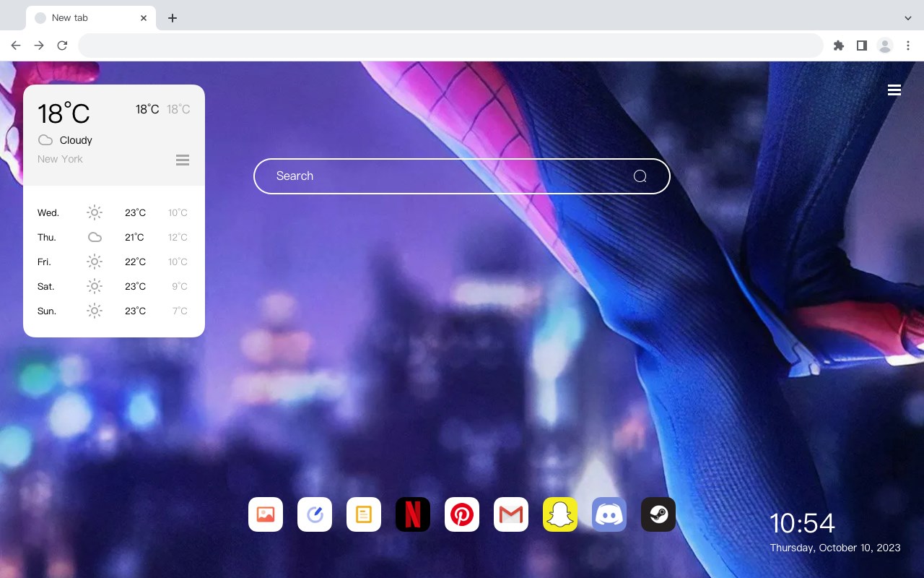
Task: Click the Cloudy condition label
Action: click(76, 140)
